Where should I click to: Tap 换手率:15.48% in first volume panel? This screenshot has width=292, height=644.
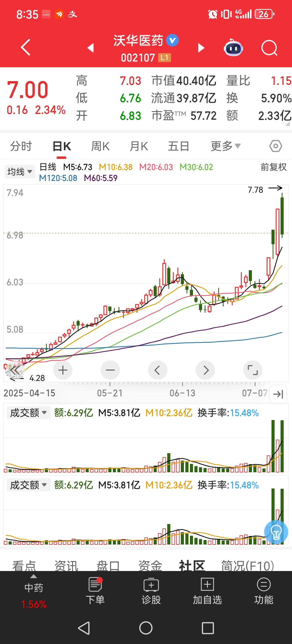[x=228, y=412]
